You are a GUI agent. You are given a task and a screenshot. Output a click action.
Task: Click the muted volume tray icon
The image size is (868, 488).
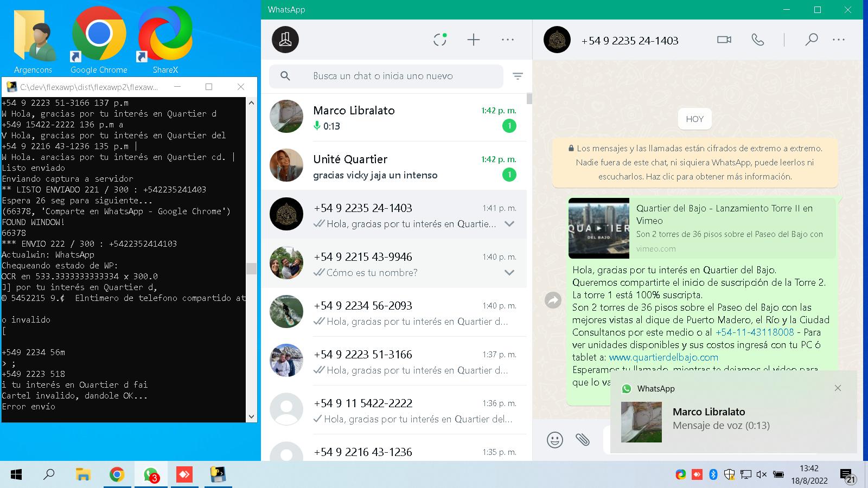[761, 474]
